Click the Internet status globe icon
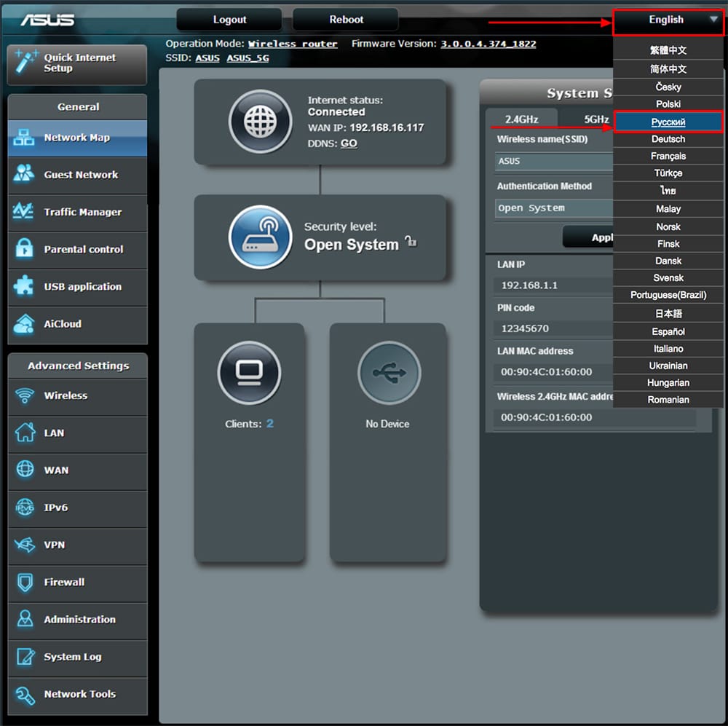Viewport: 728px width, 726px height. pos(261,122)
